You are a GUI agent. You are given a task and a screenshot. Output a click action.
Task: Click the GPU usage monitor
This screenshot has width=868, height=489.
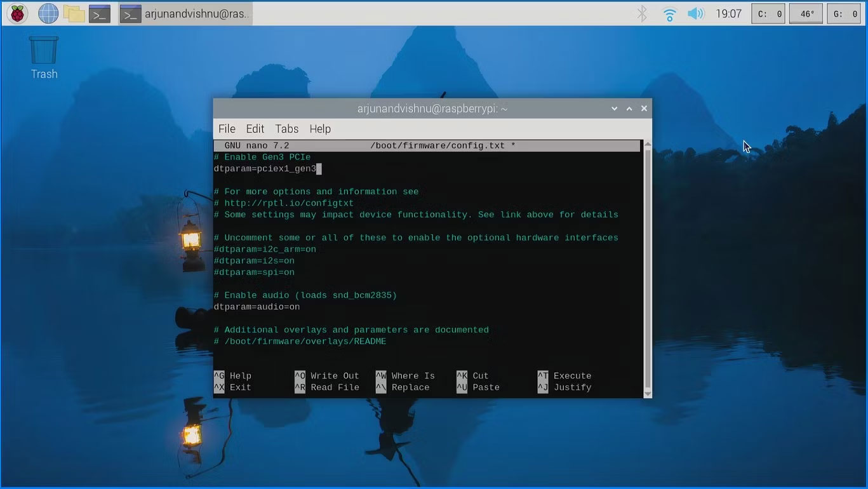point(845,13)
